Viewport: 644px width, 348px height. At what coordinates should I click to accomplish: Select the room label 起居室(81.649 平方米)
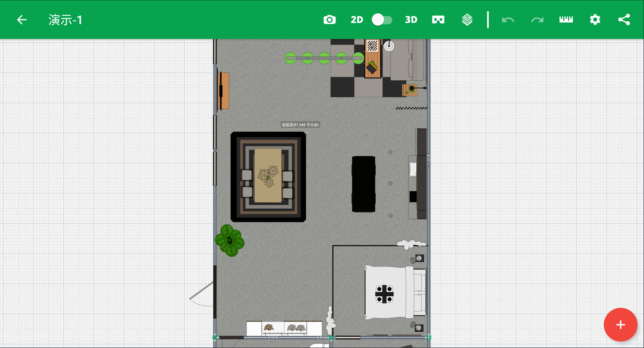point(300,125)
